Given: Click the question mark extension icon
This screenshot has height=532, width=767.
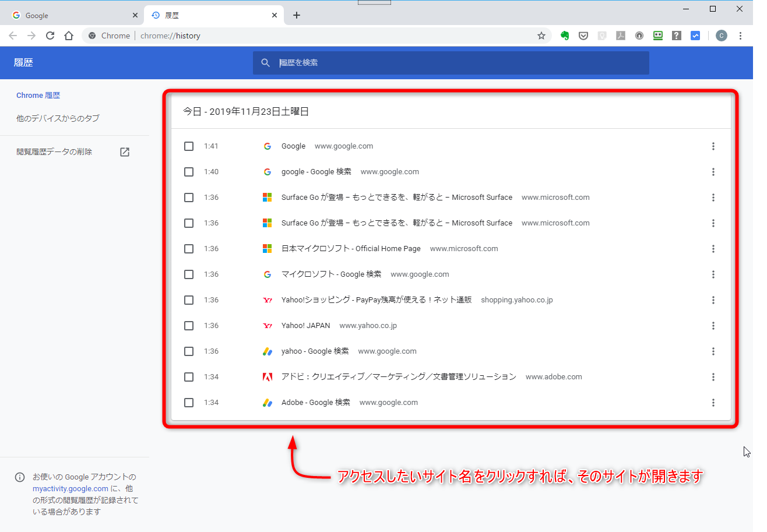Looking at the screenshot, I should (677, 36).
